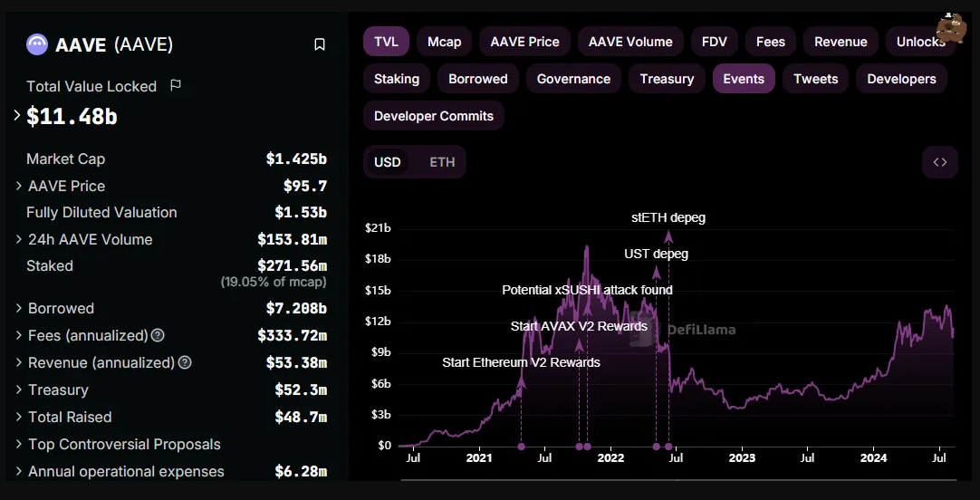Bookmark the AAVE protocol
This screenshot has width=980, height=500.
[x=320, y=44]
